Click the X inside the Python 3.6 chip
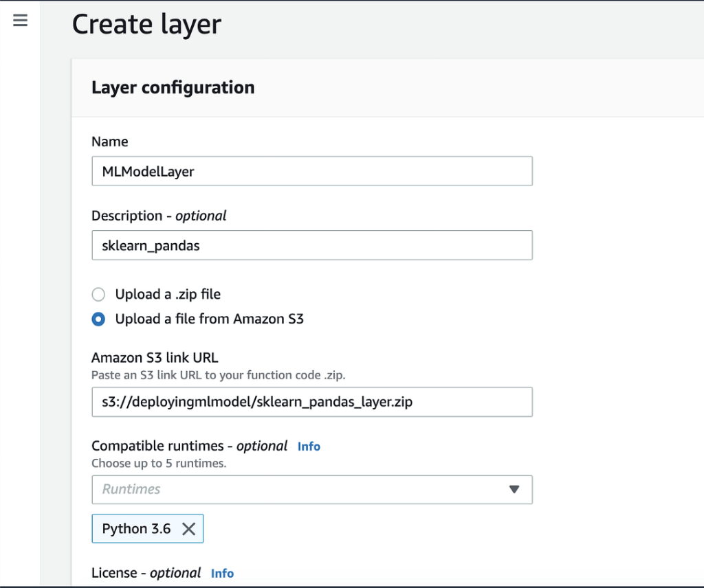The width and height of the screenshot is (704, 588). (x=188, y=528)
